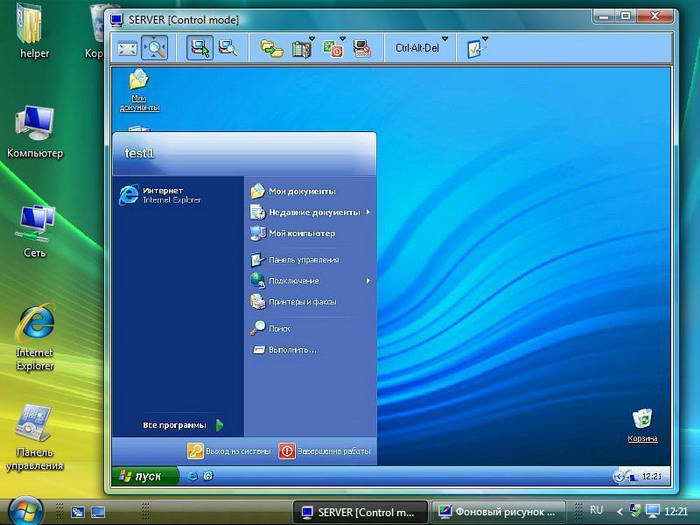
Task: Click the RU language indicator
Action: [x=596, y=510]
